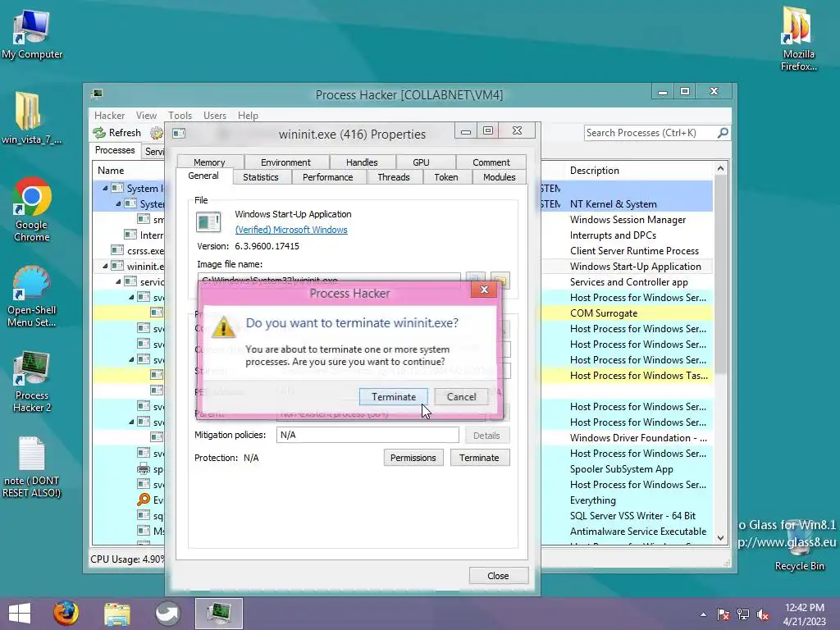Select the spooler printer process icon
The height and width of the screenshot is (630, 840).
pyautogui.click(x=143, y=468)
